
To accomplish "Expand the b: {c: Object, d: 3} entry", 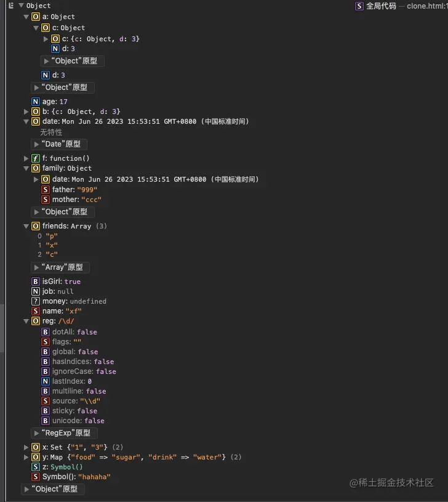I will point(26,111).
